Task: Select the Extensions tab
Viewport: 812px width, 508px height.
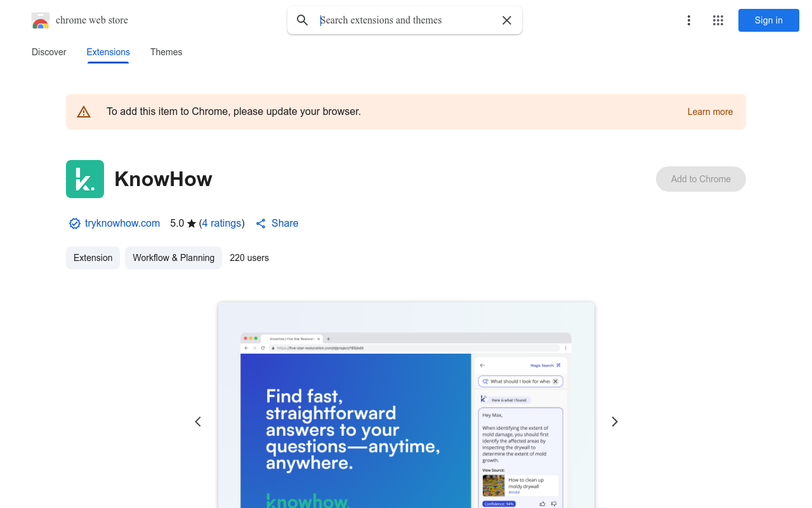Action: click(x=108, y=52)
